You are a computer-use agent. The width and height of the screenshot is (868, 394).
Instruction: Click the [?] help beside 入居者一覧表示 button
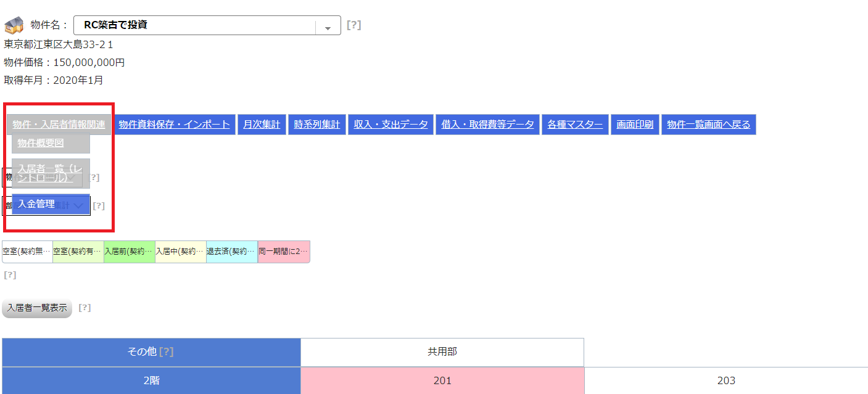pos(85,308)
